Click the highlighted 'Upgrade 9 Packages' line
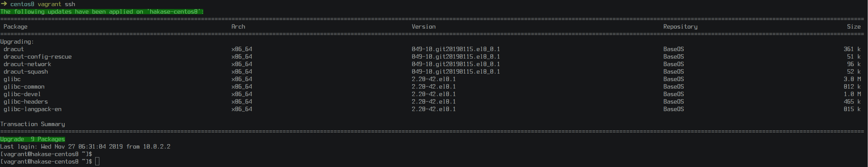The height and width of the screenshot is (167, 868). tap(32, 139)
